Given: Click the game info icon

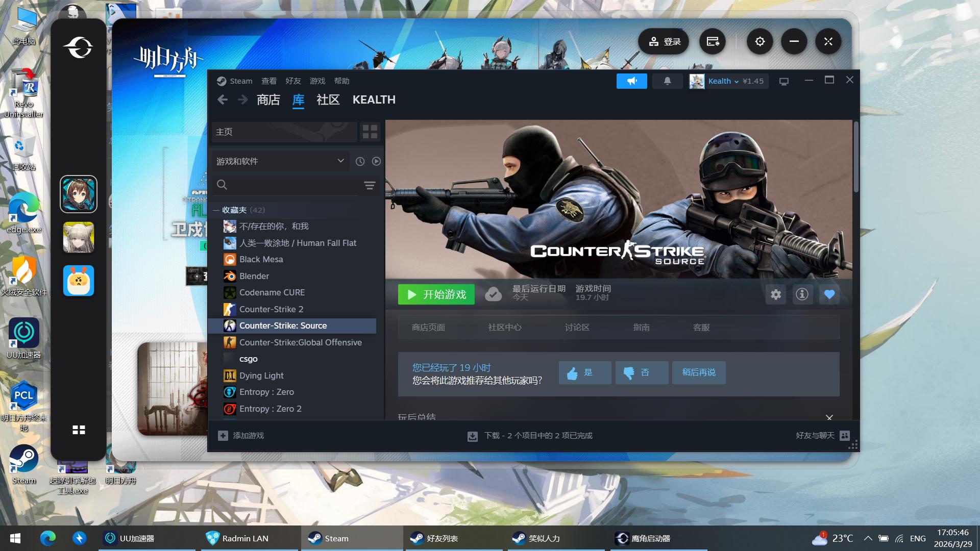Looking at the screenshot, I should coord(802,294).
